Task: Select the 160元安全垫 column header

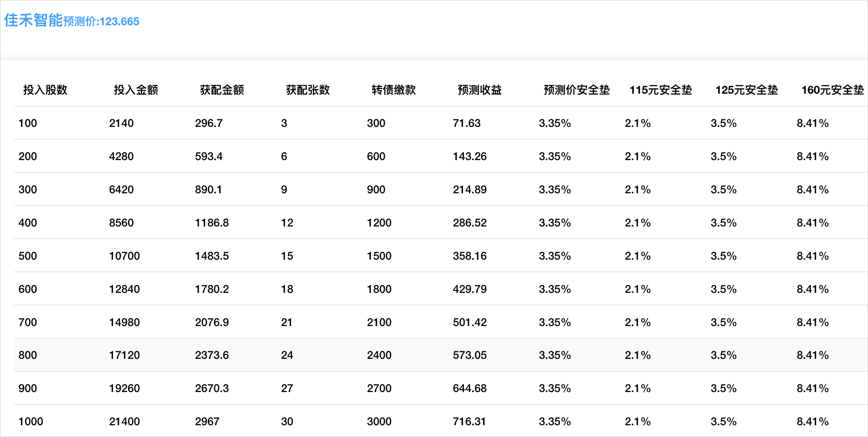Action: (832, 90)
